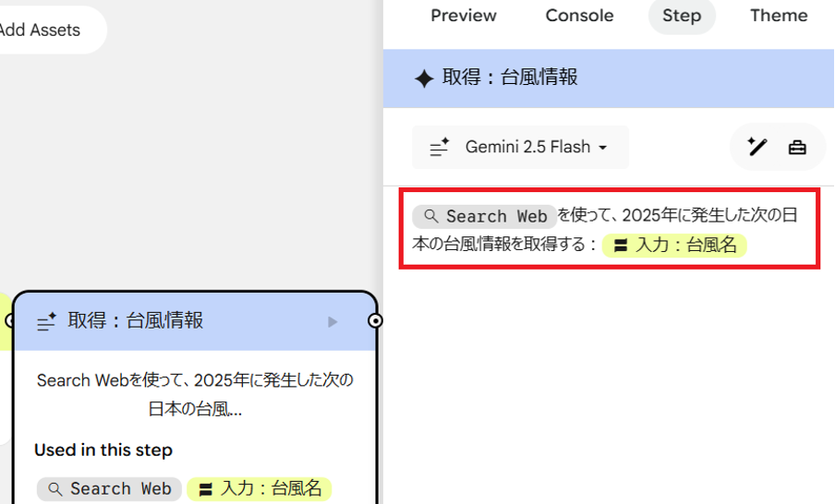Open the toolbox icon next to the wand
Image resolution: width=835 pixels, height=504 pixels.
[x=797, y=147]
